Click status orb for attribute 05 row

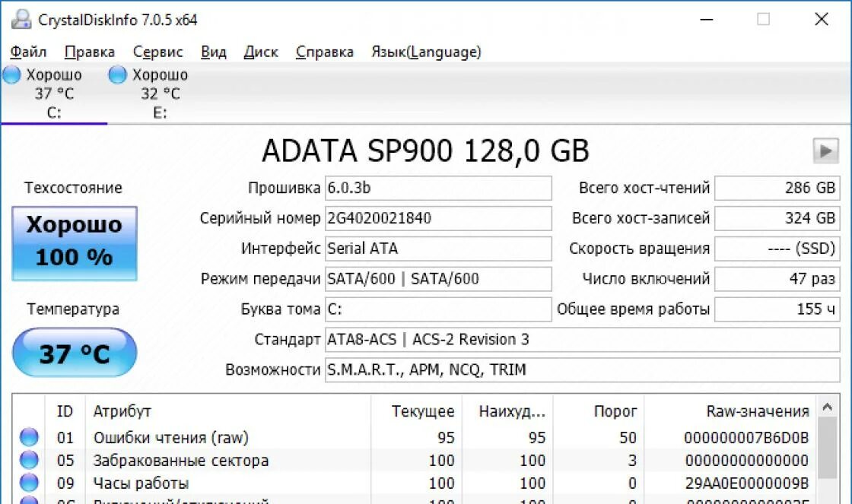[x=29, y=460]
